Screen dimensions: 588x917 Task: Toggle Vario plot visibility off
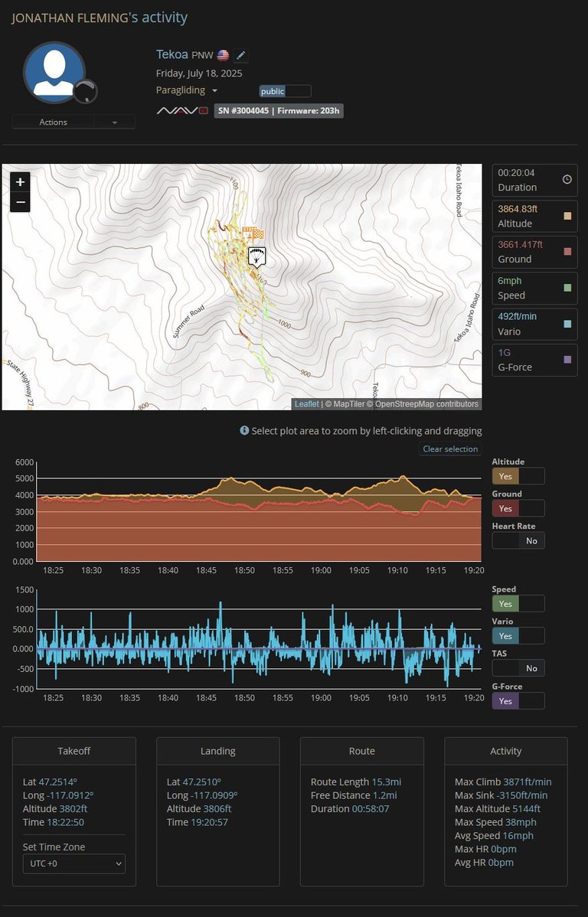[x=518, y=636]
